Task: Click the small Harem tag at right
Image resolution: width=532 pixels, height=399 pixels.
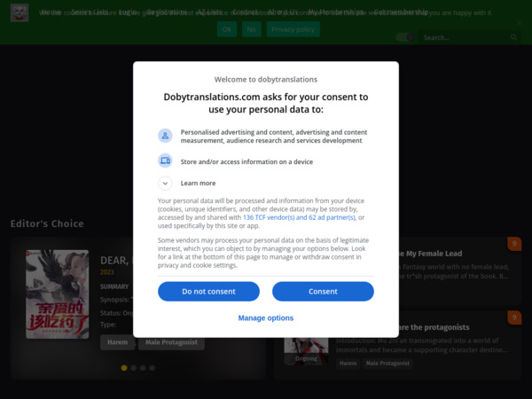Action: (348, 364)
